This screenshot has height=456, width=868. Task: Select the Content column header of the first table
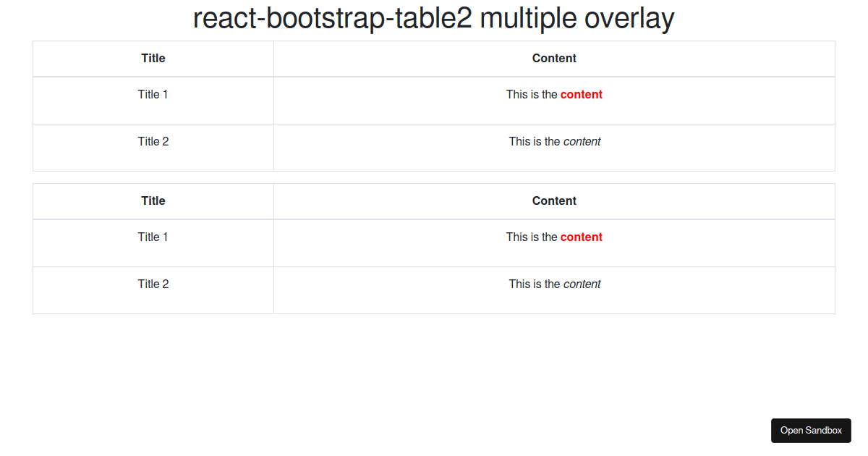click(x=554, y=58)
